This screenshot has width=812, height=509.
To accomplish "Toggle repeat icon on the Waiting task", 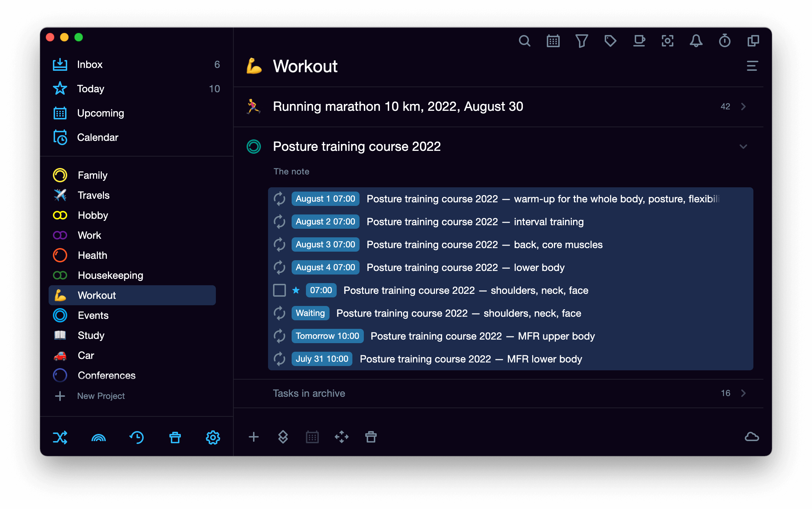I will point(279,313).
